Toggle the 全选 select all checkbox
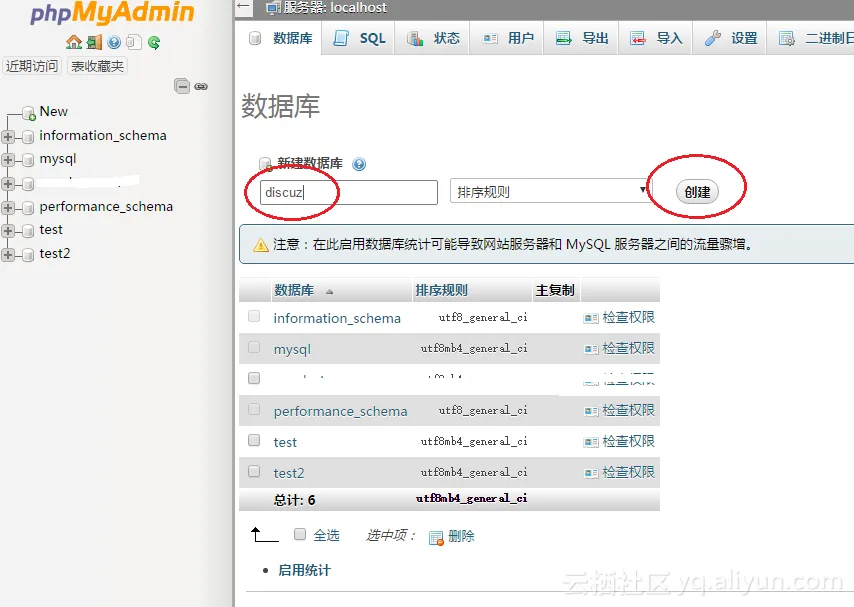Image resolution: width=854 pixels, height=607 pixels. (300, 534)
